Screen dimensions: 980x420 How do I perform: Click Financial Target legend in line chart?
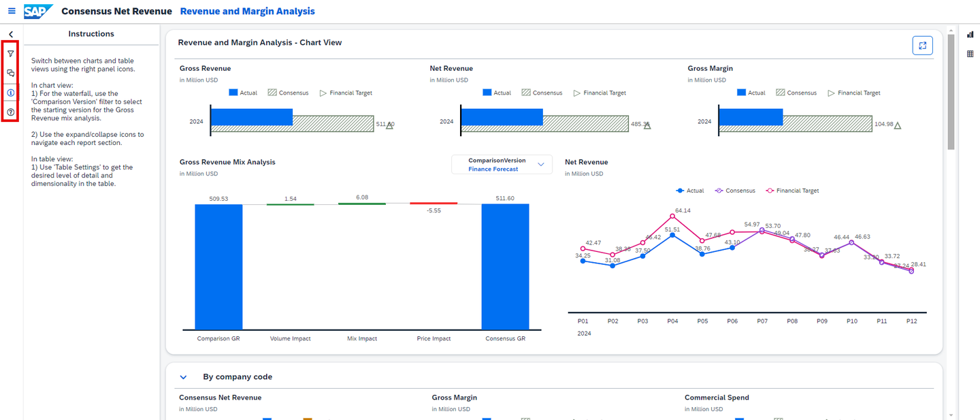click(x=792, y=191)
